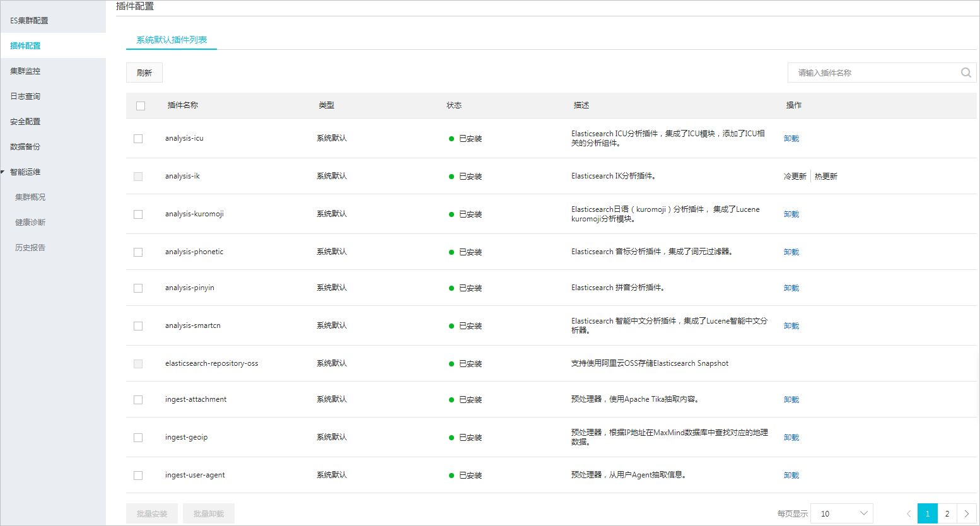980x526 pixels.
Task: Click the elasticsearch-repository-oss plugin name
Action: coord(211,363)
